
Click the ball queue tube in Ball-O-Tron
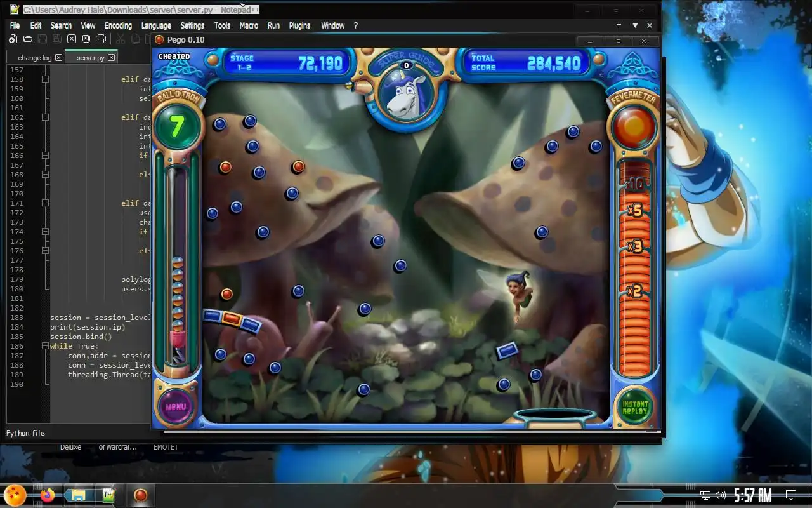point(178,265)
